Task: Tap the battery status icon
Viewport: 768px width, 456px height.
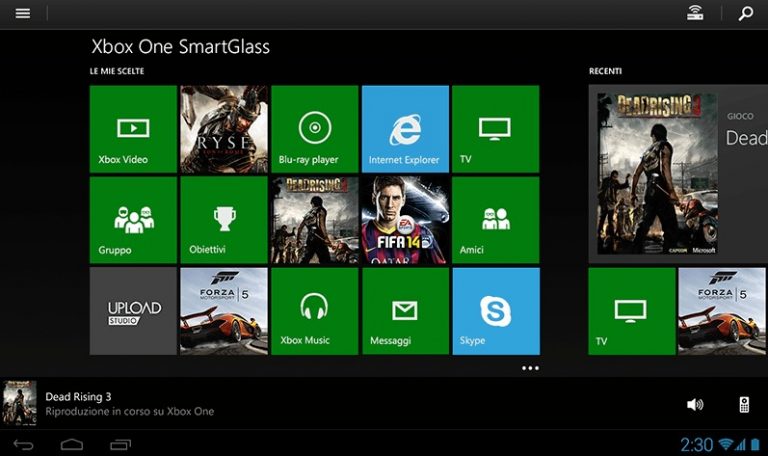Action: [x=755, y=444]
